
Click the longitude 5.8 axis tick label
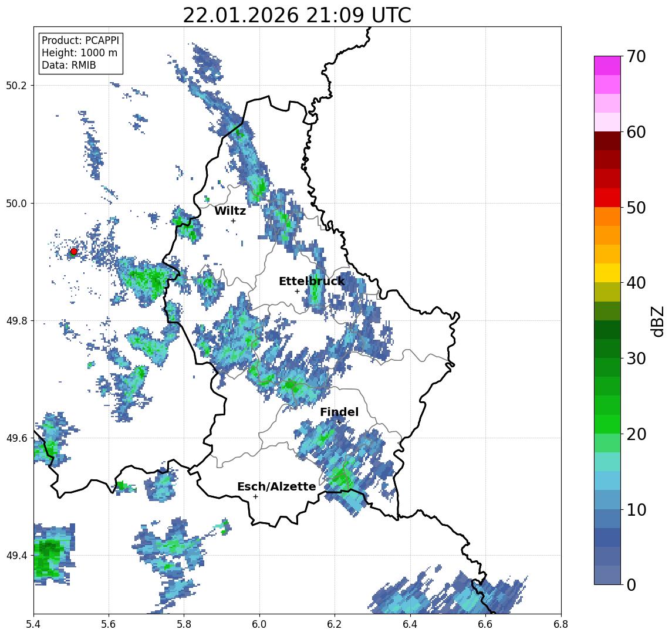(x=184, y=624)
